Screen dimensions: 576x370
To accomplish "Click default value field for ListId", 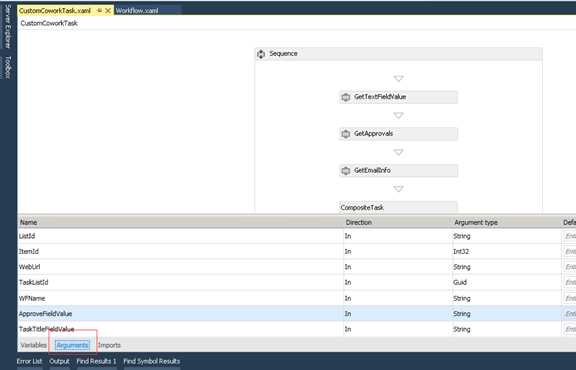I will (569, 236).
